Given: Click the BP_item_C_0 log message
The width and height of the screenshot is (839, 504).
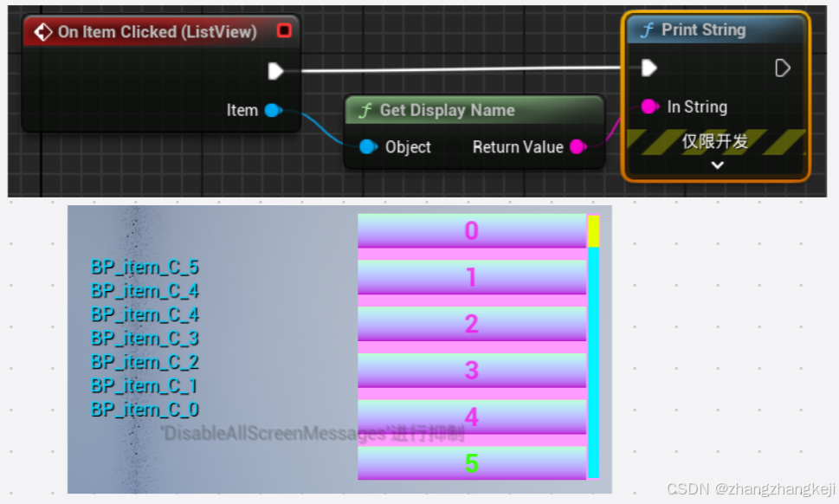Looking at the screenshot, I should (x=145, y=410).
